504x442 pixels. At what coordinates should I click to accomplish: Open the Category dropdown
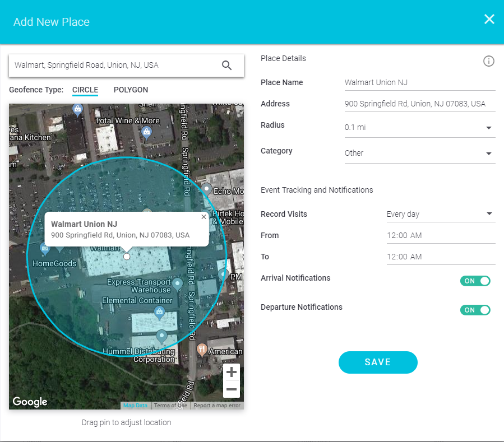point(420,153)
